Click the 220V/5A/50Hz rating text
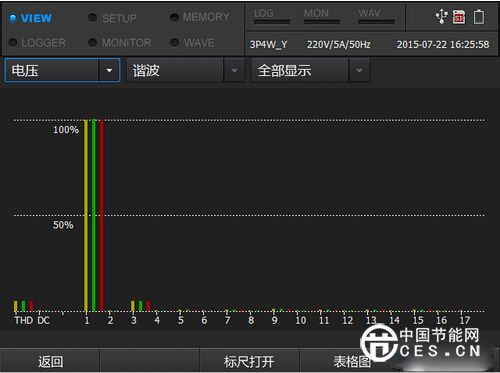 339,44
